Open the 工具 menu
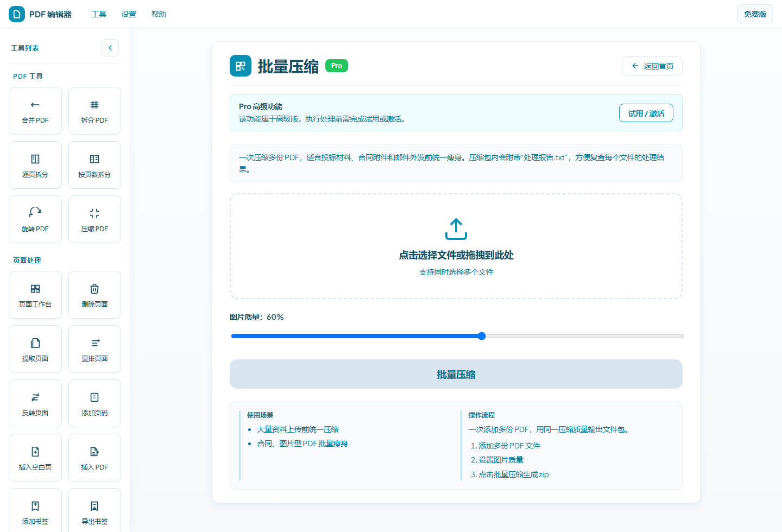The height and width of the screenshot is (532, 782). tap(99, 14)
